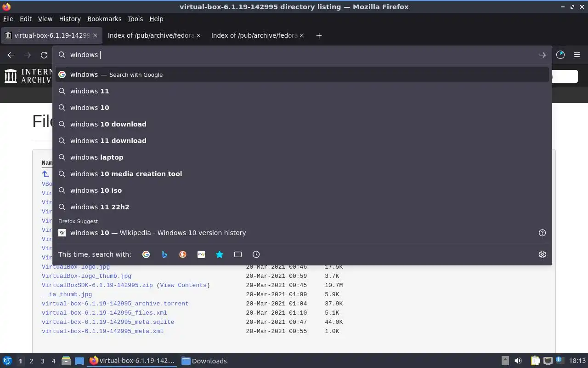Viewport: 588px width, 368px height.
Task: Click the Internet Archive logo icon
Action: pyautogui.click(x=11, y=76)
